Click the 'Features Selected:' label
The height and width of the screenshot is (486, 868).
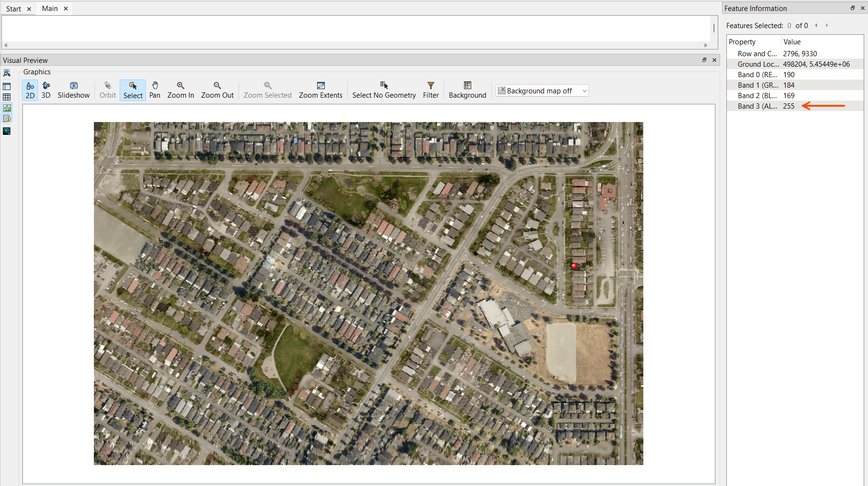click(x=754, y=26)
